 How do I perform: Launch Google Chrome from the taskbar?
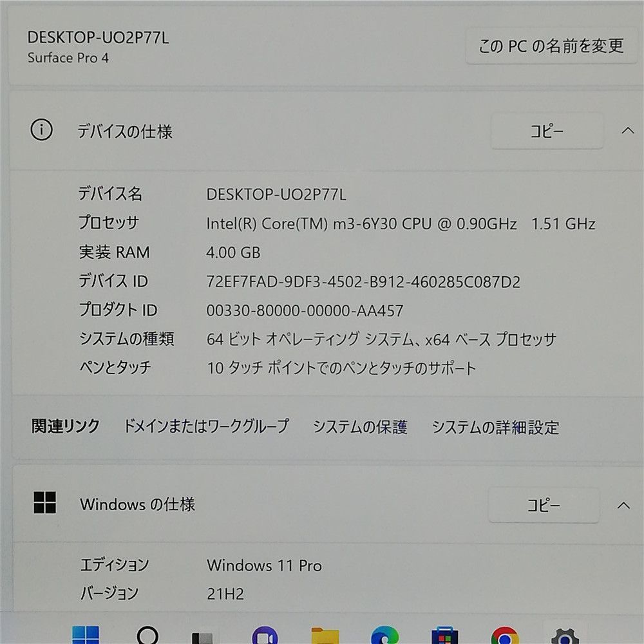point(504,635)
